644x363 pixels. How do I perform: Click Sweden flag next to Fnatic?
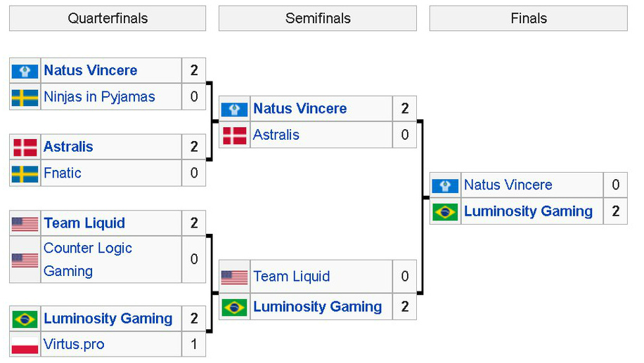tap(25, 173)
